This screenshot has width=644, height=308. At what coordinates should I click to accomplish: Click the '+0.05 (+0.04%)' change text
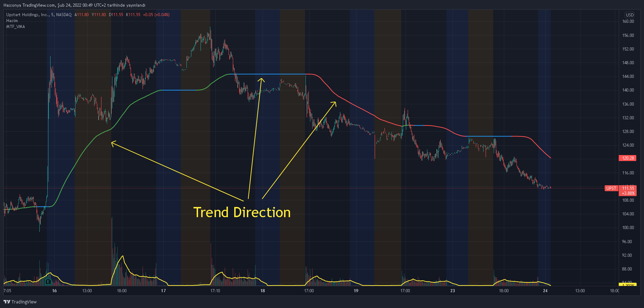[x=156, y=15]
